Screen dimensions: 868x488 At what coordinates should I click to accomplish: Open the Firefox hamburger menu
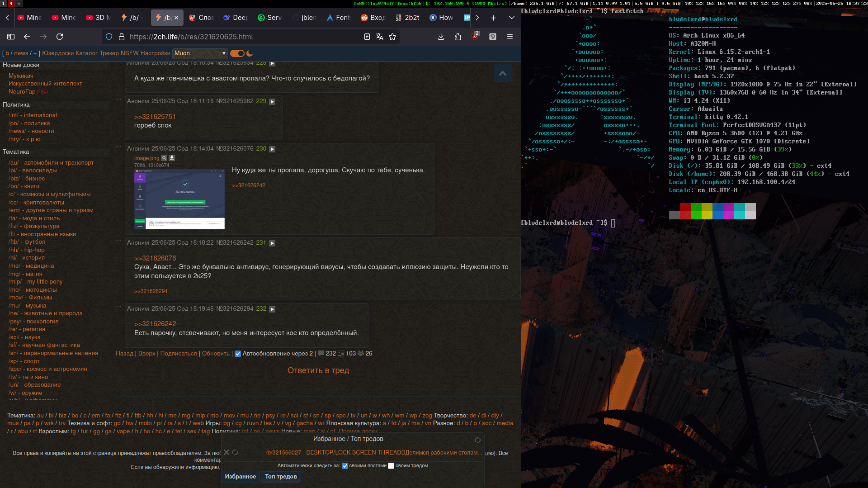pos(510,37)
